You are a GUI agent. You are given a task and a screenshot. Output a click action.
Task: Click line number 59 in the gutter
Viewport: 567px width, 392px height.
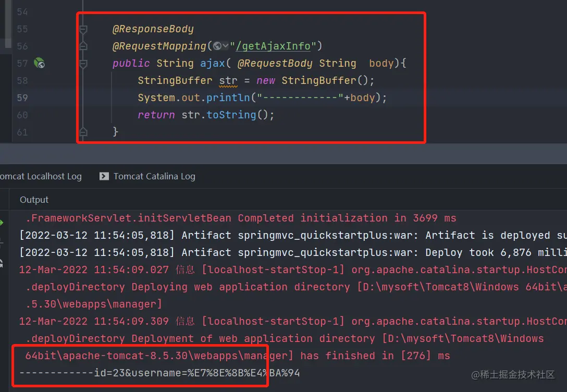point(22,97)
